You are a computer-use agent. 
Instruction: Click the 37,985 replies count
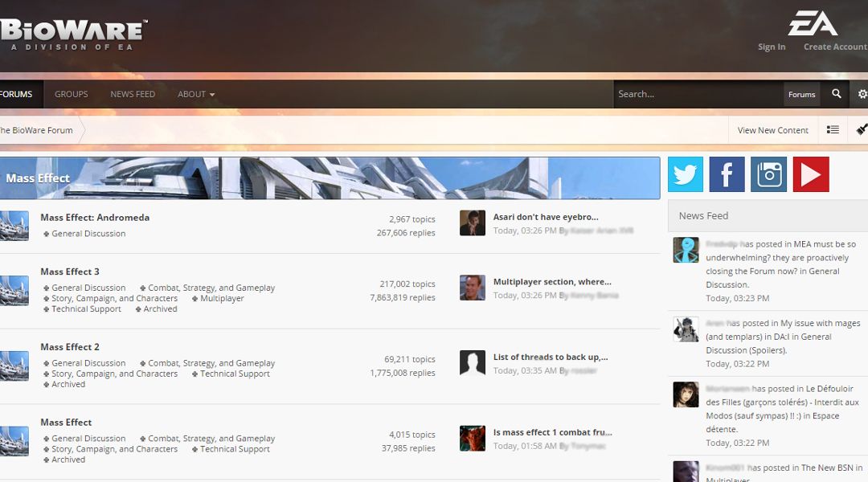click(408, 448)
